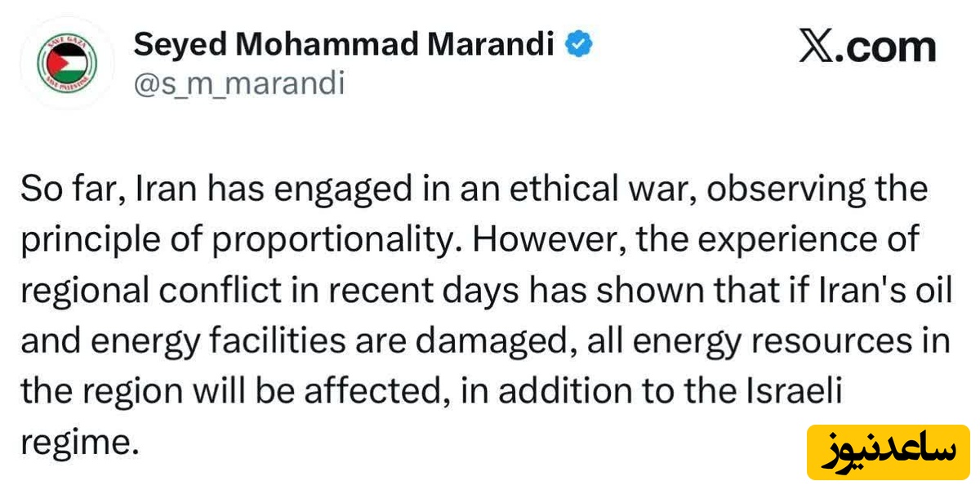Click the yellow Saednews watermark logo
The height and width of the screenshot is (490, 980).
point(886,452)
